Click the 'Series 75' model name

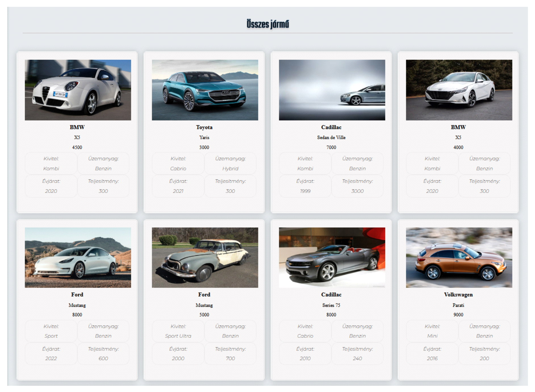(x=331, y=305)
